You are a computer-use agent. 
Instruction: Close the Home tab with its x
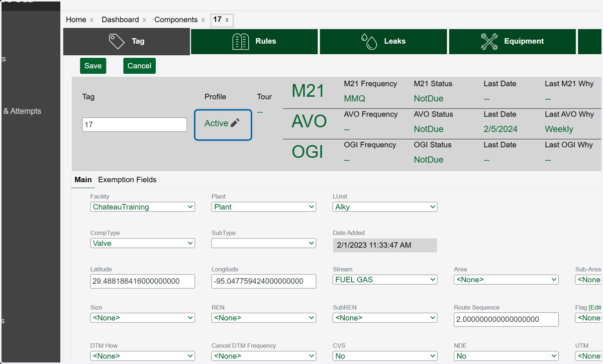(x=91, y=20)
